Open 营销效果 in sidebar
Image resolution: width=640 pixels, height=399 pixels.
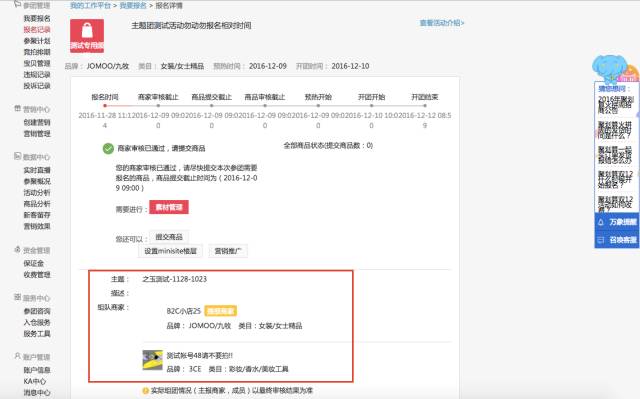[37, 226]
